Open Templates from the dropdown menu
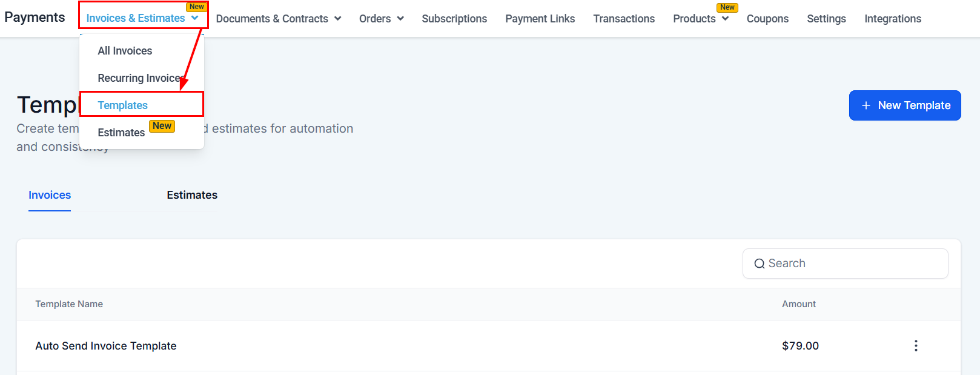980x375 pixels. click(123, 105)
